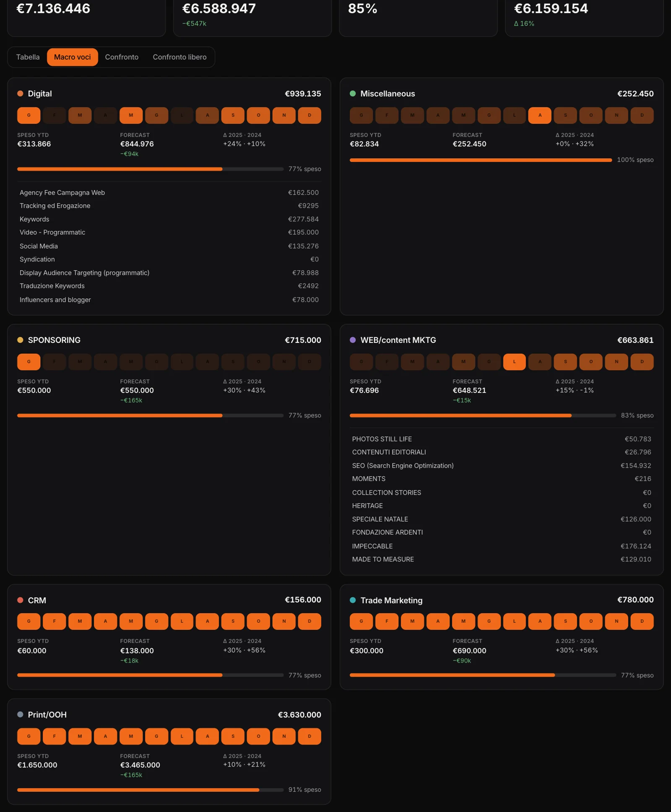The image size is (671, 812).
Task: Click the F month chip in Trade Marketing card
Action: (x=387, y=621)
